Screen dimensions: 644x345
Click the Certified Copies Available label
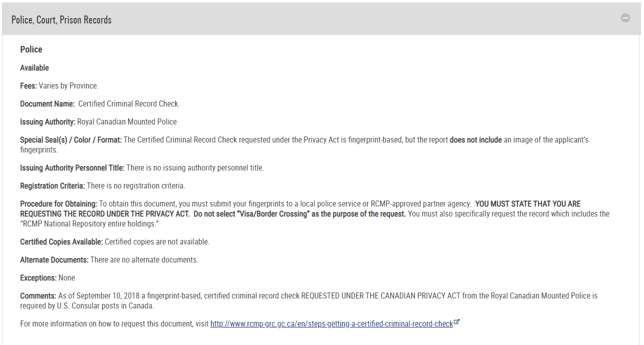coord(61,242)
